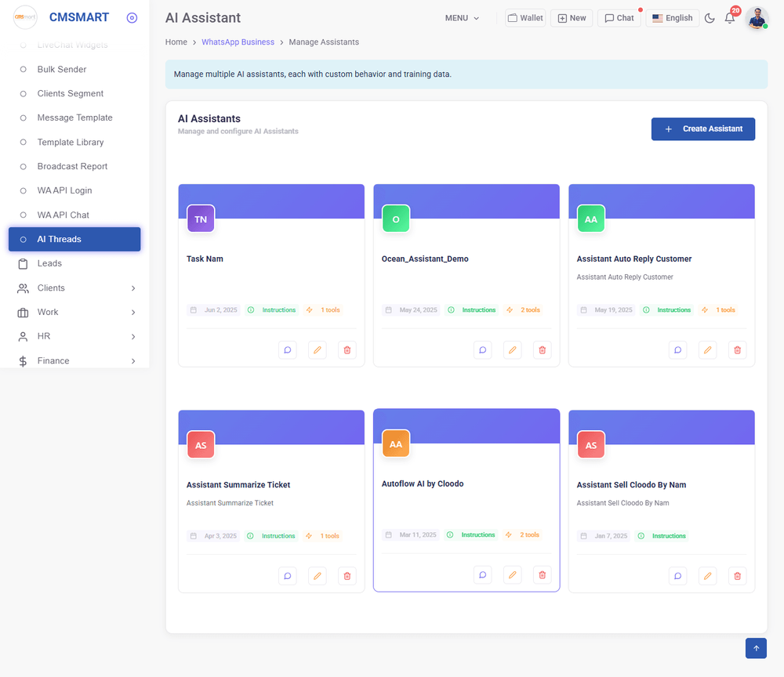Image resolution: width=784 pixels, height=677 pixels.
Task: Open the MENU dropdown
Action: click(462, 18)
